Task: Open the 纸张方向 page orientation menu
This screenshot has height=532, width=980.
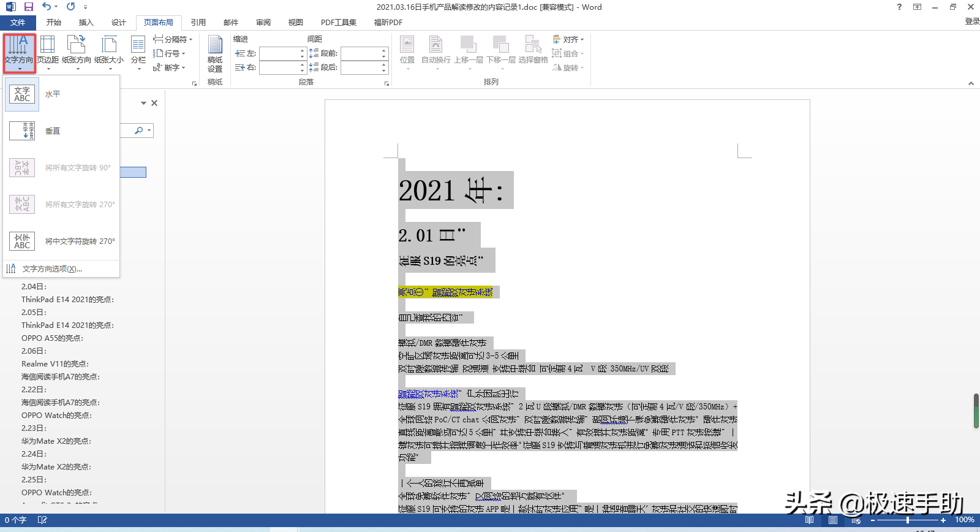Action: pyautogui.click(x=77, y=53)
